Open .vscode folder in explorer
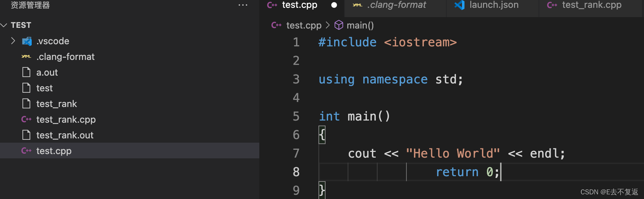 (x=53, y=41)
